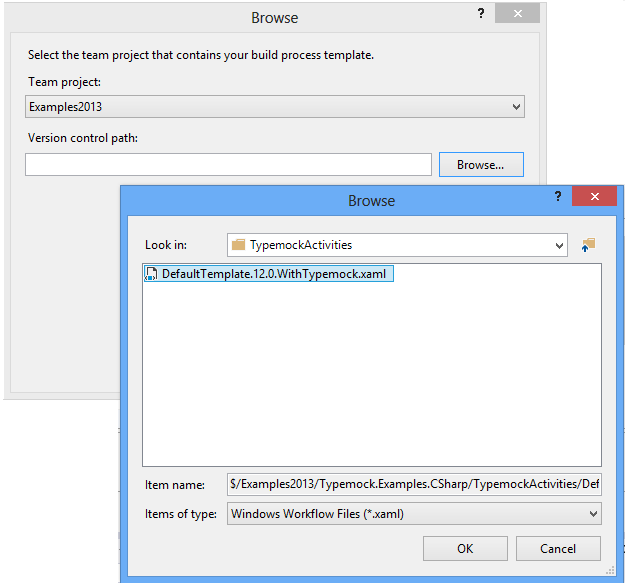The width and height of the screenshot is (625, 583).
Task: Select DefaultTemplate.12.0.WithTypemock.xaml file name
Action: coord(274,274)
